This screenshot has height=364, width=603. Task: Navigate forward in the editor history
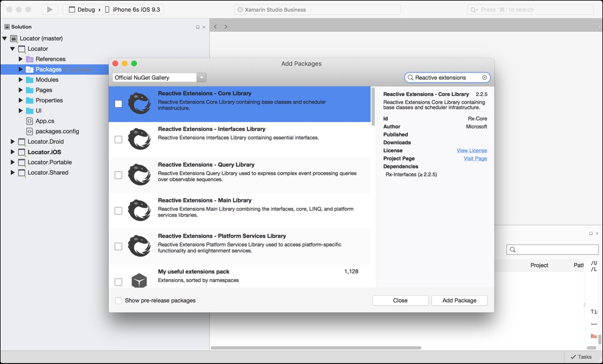tap(226, 27)
